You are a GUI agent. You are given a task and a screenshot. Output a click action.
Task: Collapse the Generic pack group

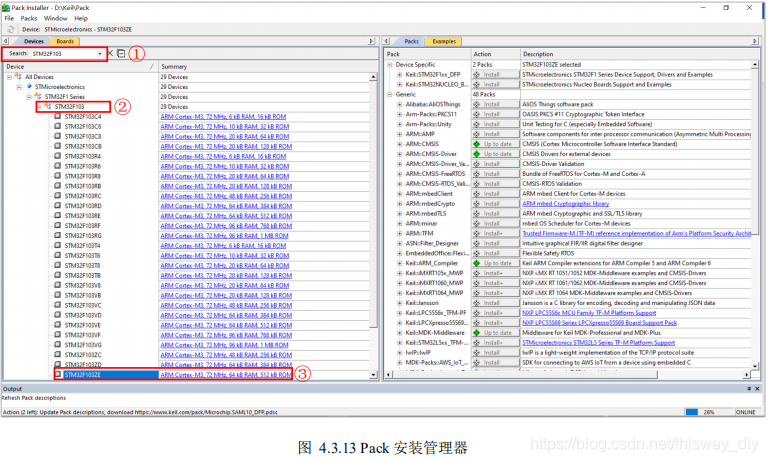coord(390,95)
